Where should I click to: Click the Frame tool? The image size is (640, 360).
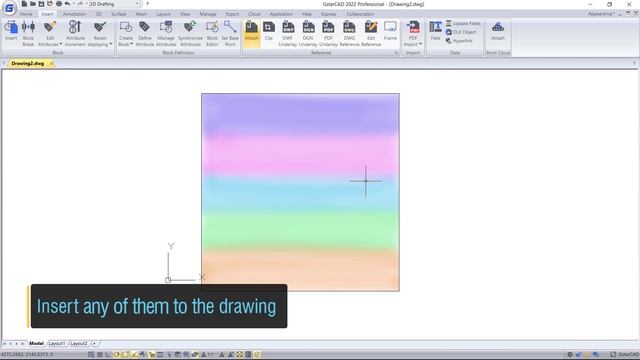click(x=390, y=31)
